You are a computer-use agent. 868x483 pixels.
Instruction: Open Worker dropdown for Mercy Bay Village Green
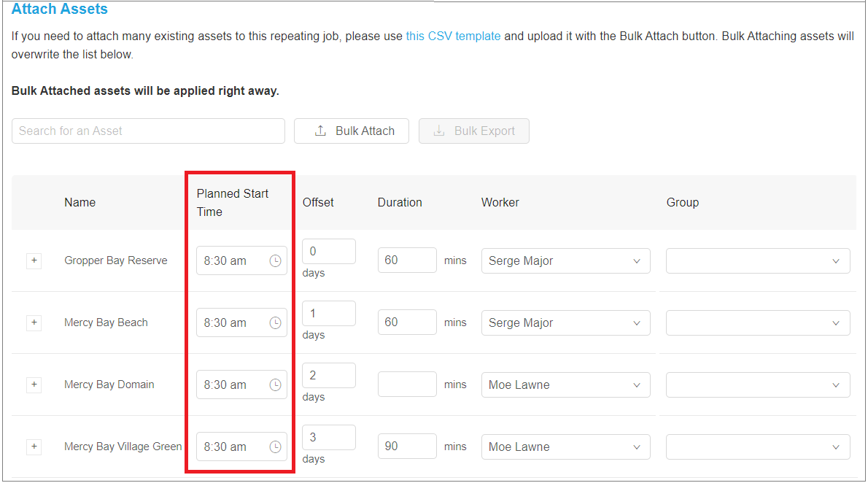(x=566, y=447)
